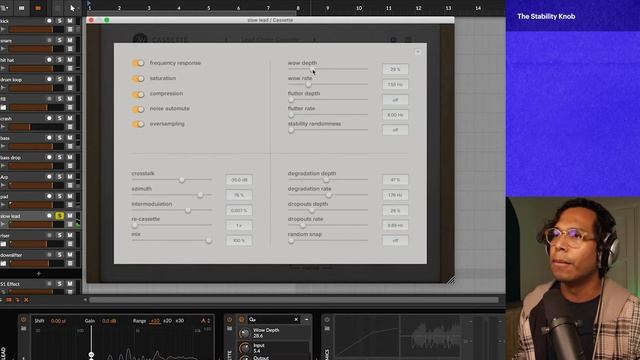Viewport: 640px width, 360px height.
Task: Select the pointer tool in the toolbar
Action: [72, 8]
